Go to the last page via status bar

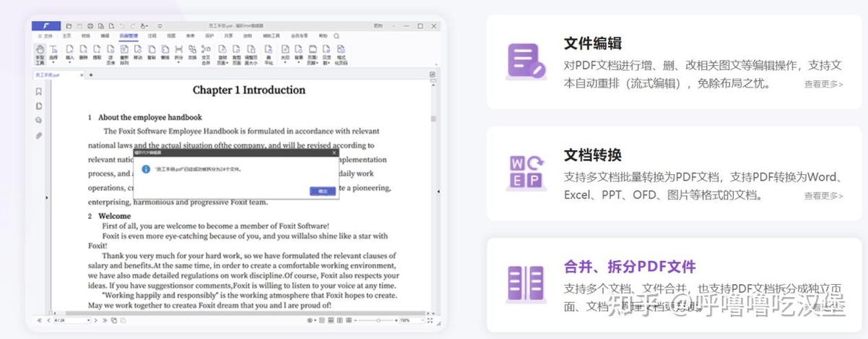(x=105, y=320)
